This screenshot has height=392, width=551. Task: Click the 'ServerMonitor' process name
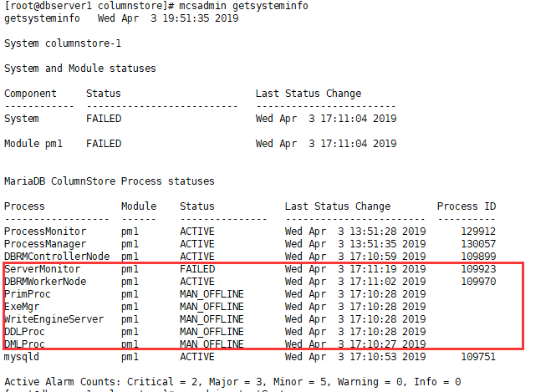click(42, 269)
